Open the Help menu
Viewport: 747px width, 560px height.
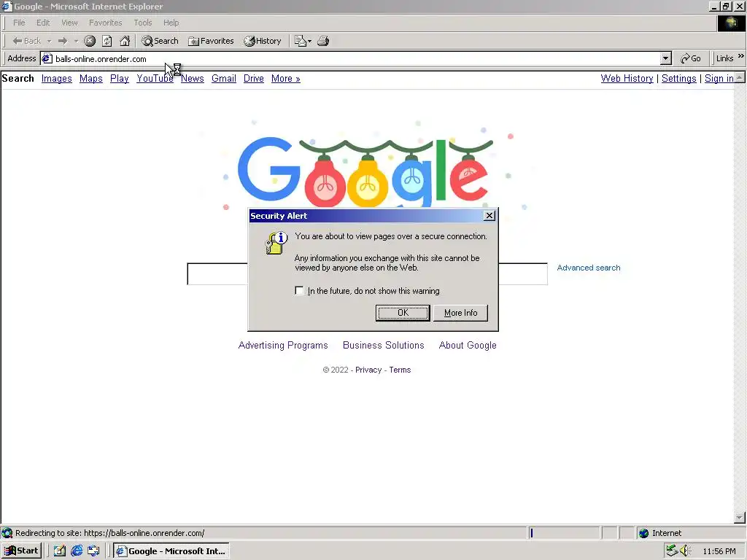[171, 23]
